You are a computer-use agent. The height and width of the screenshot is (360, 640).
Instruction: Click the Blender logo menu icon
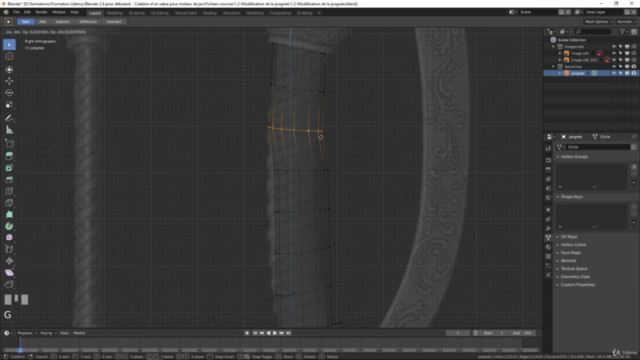pyautogui.click(x=6, y=12)
